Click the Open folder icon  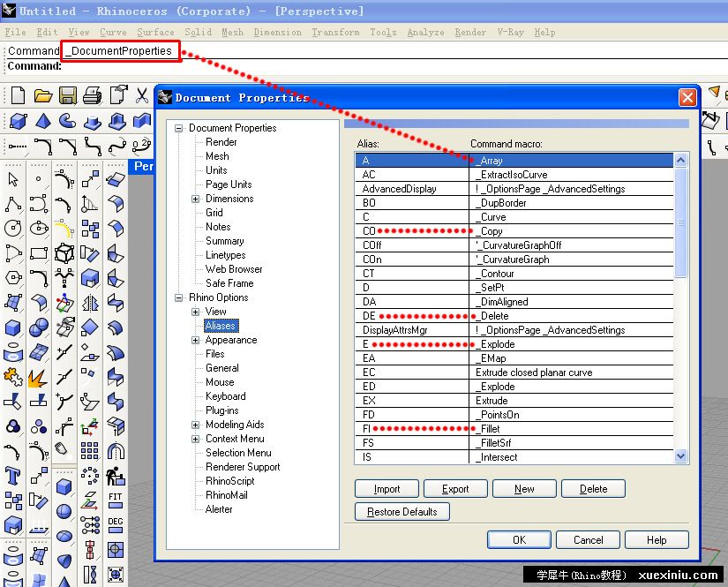[x=42, y=95]
